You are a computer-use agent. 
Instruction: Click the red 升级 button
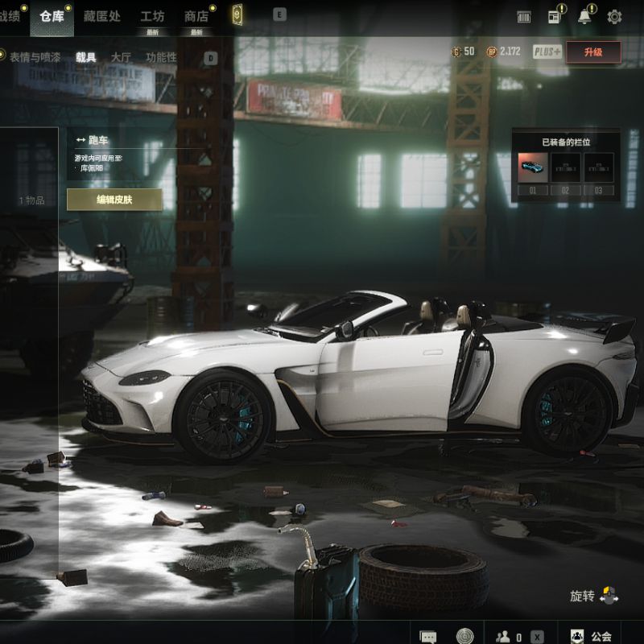[x=593, y=52]
